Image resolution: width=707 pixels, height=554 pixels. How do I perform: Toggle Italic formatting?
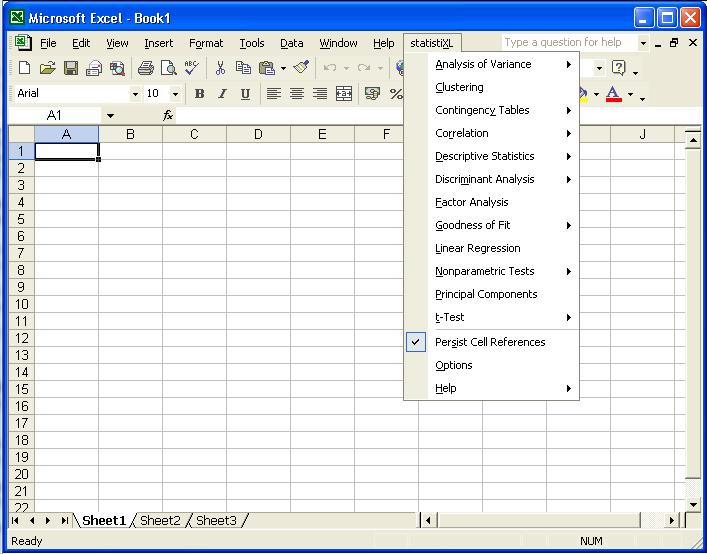222,94
